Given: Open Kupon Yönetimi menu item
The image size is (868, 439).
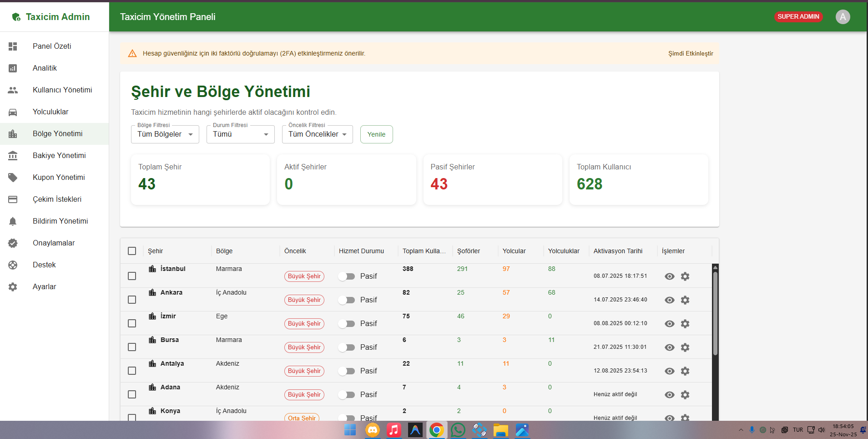Looking at the screenshot, I should click(59, 178).
